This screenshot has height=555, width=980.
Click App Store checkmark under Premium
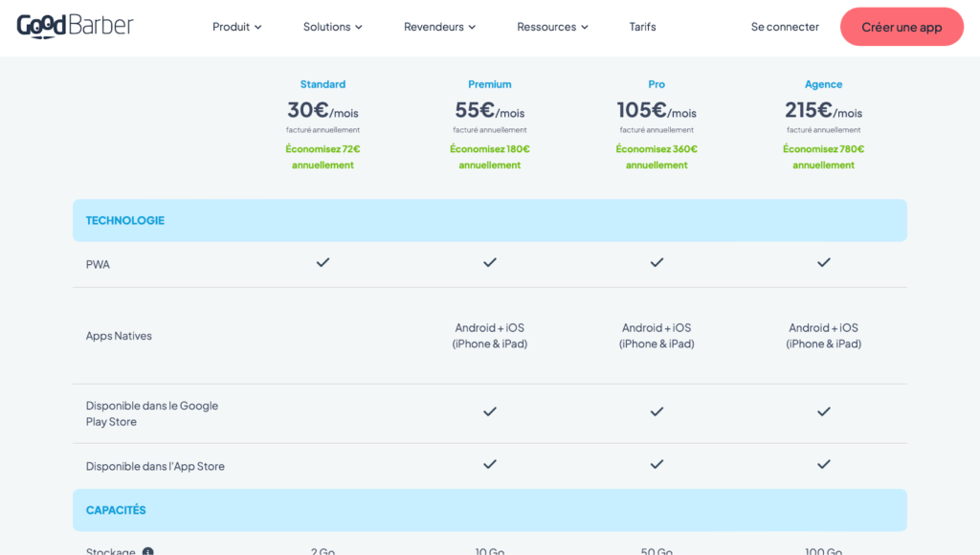pos(490,464)
